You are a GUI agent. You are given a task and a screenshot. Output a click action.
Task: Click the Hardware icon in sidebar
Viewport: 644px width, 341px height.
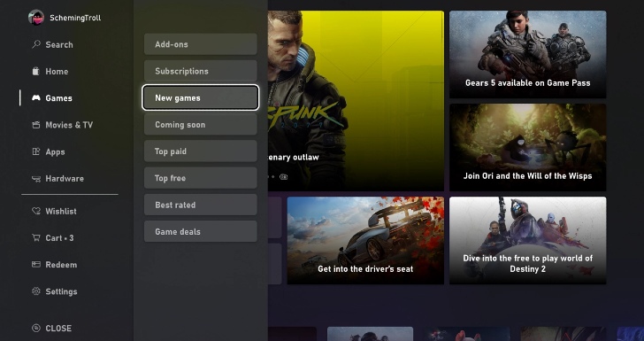(36, 179)
